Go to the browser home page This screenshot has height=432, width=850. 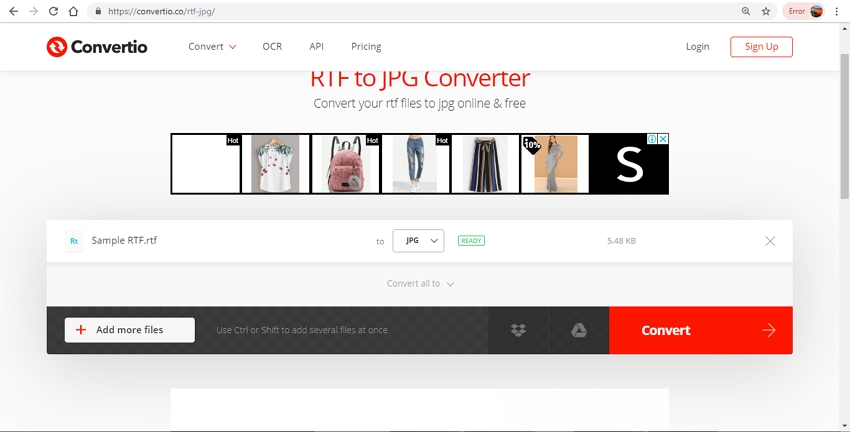74,11
